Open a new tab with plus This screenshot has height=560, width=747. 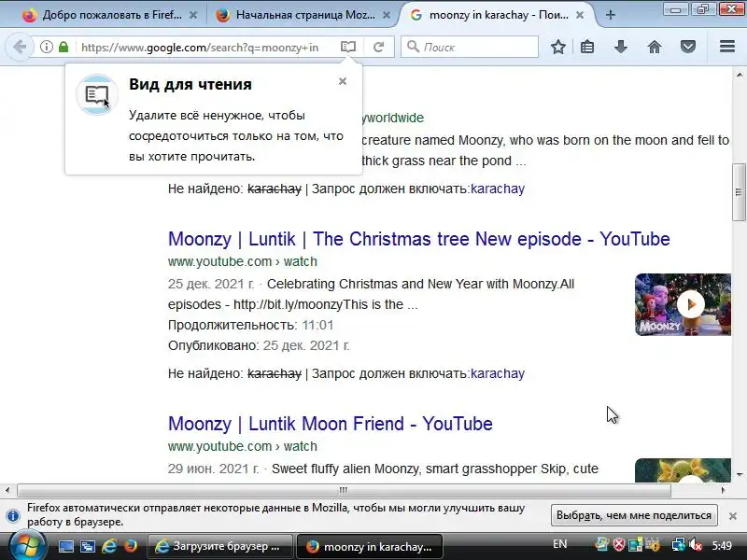pyautogui.click(x=611, y=15)
